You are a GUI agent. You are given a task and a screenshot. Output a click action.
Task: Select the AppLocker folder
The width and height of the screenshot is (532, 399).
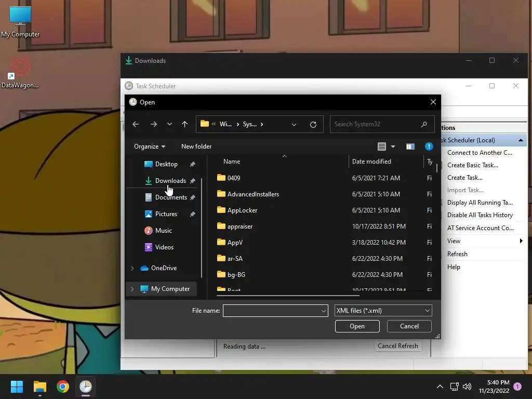click(x=242, y=210)
